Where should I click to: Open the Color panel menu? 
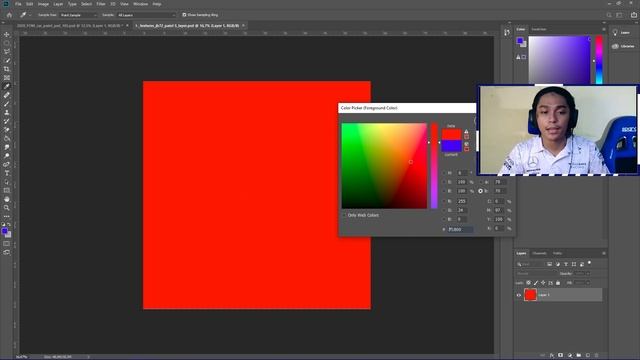pos(604,29)
